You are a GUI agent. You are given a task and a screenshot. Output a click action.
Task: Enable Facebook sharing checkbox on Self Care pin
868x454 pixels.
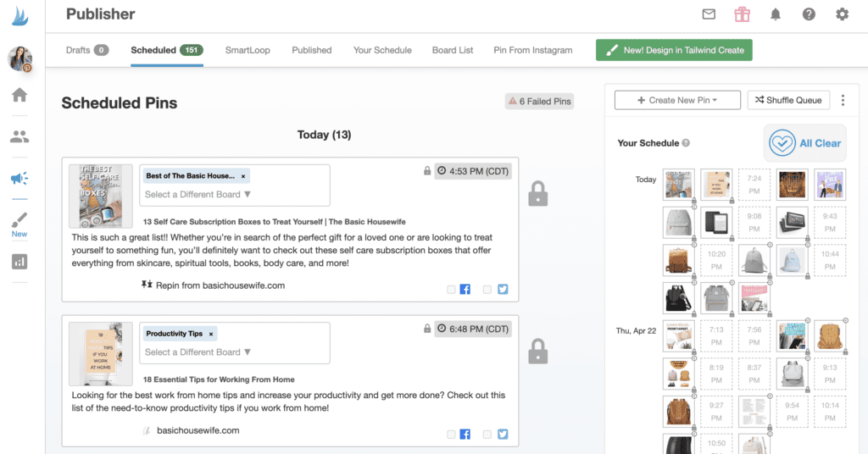pos(451,289)
